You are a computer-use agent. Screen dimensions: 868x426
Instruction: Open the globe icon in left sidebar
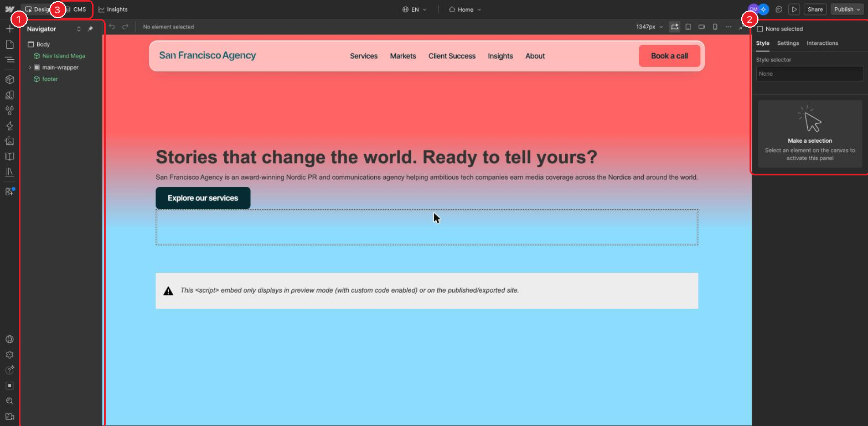[x=9, y=340]
